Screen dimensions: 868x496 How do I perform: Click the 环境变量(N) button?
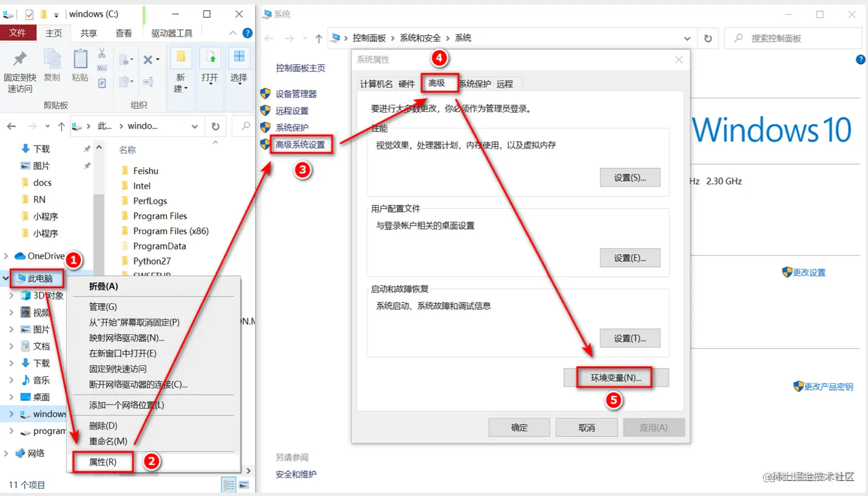(614, 377)
